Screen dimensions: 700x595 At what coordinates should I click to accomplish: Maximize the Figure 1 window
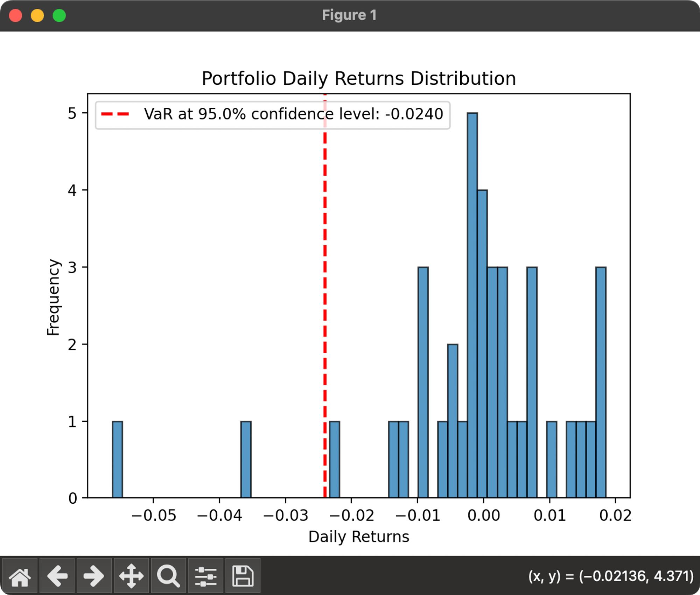point(59,15)
